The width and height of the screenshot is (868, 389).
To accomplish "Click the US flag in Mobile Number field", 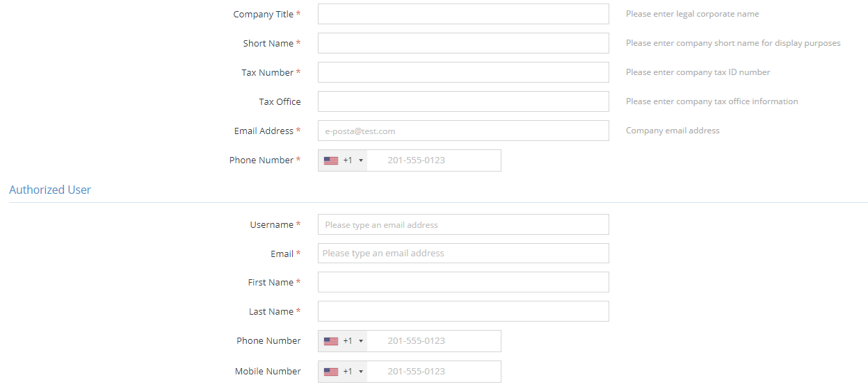I will coord(331,372).
